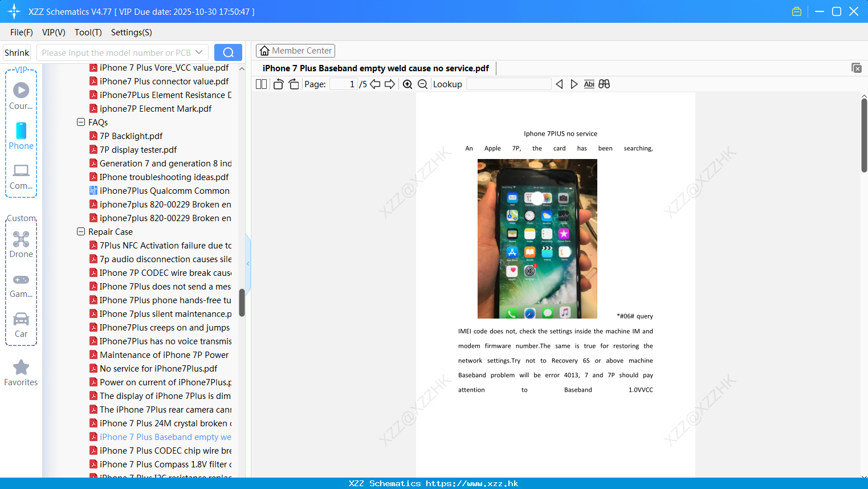Screen dimensions: 868x489
Task: Open 7P display tester.pdf
Action: [x=133, y=150]
